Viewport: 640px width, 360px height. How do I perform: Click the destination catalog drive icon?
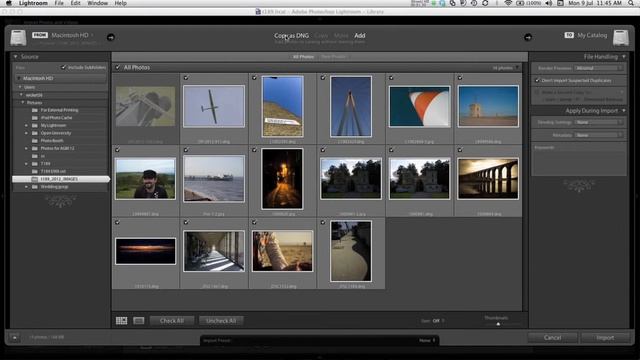coord(621,38)
